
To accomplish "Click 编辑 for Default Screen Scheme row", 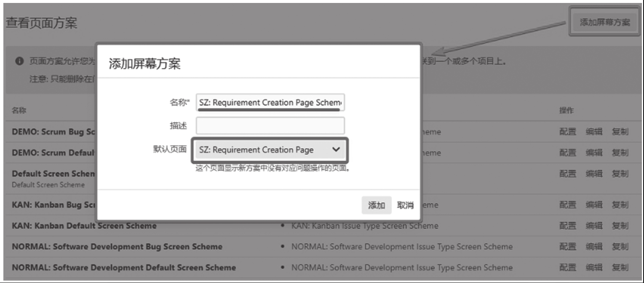I will pos(594,173).
